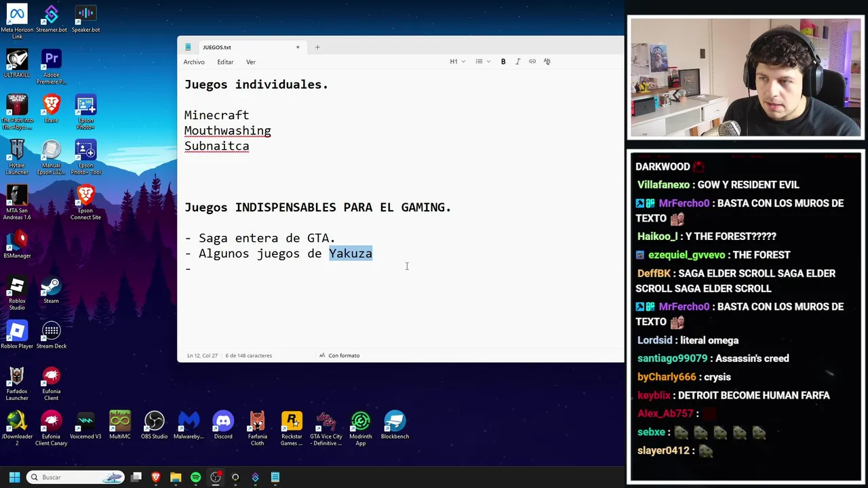
Task: Click the misspelled word Subnaitca
Action: pyautogui.click(x=216, y=146)
